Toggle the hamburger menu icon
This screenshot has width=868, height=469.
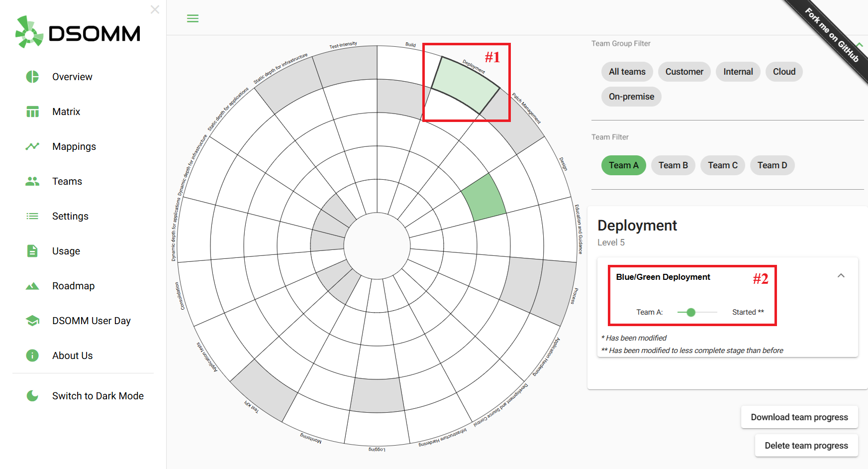(x=193, y=18)
